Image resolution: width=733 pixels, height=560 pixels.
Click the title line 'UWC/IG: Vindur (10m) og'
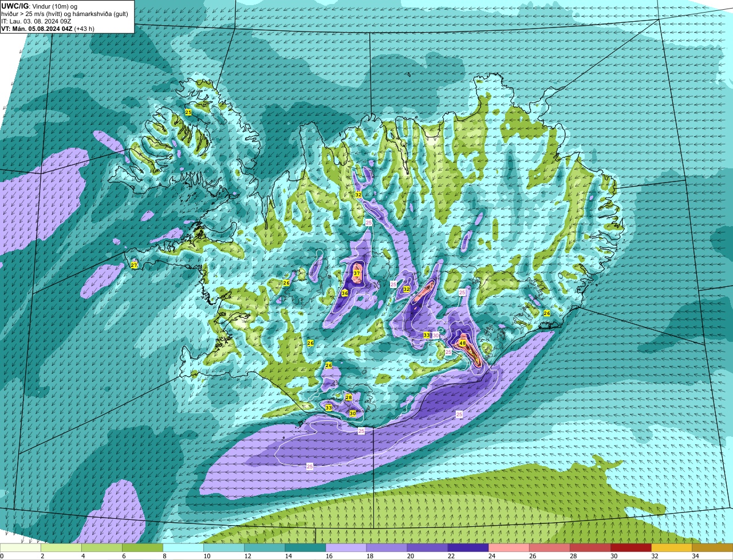[x=39, y=6]
